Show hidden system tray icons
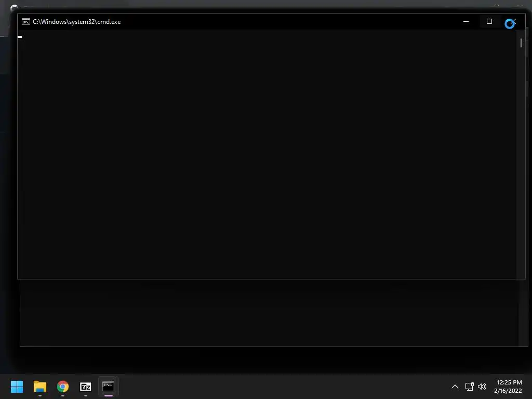Image resolution: width=532 pixels, height=399 pixels. pos(455,387)
